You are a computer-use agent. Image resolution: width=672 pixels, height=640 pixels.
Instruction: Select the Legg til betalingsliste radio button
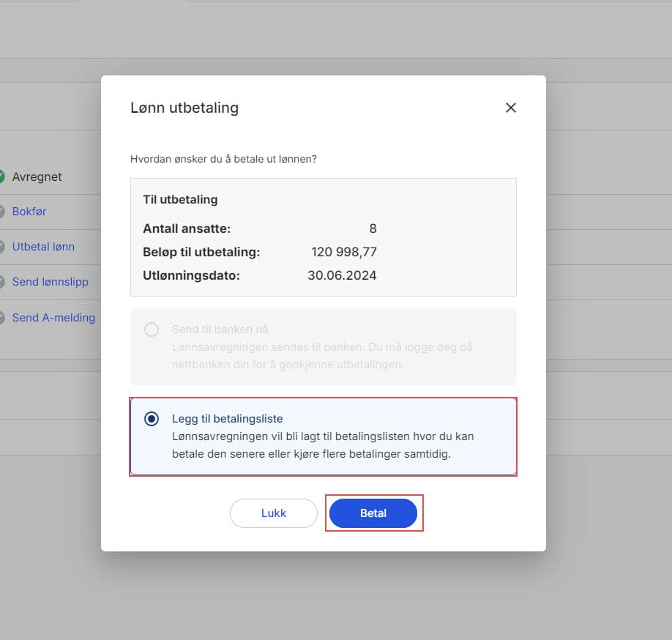(152, 419)
